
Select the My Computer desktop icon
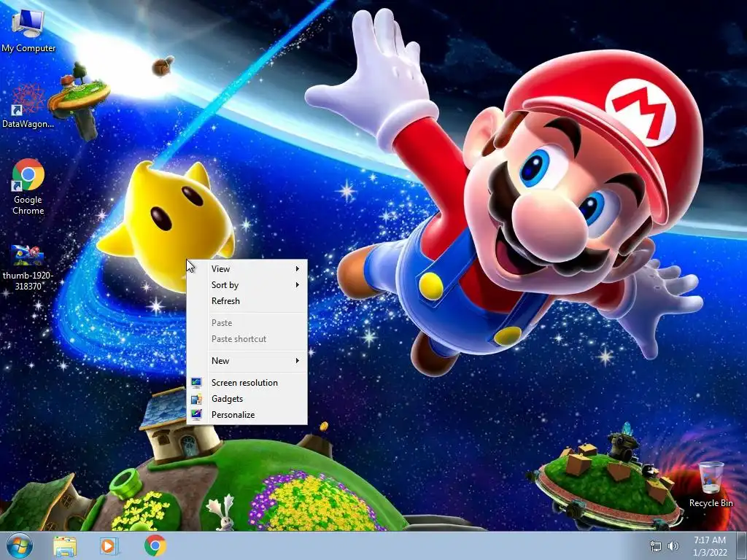click(28, 29)
